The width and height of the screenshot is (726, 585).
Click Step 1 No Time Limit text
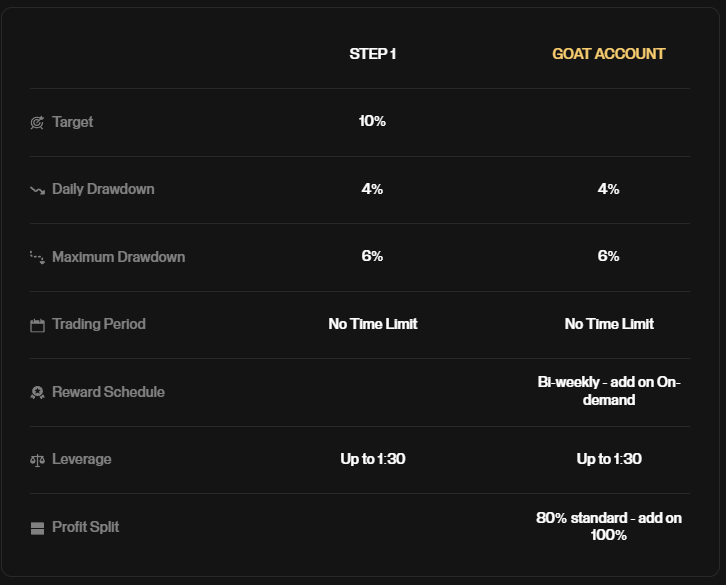(x=373, y=324)
